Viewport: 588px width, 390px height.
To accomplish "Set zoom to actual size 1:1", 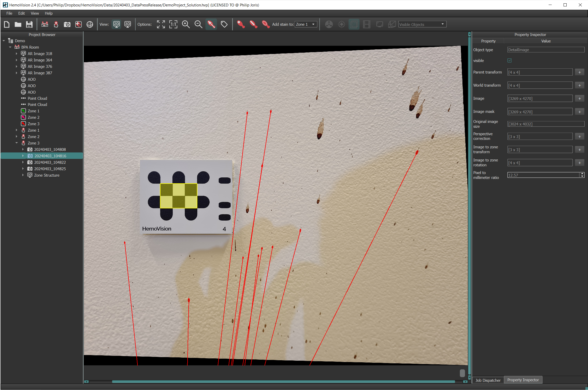I will (x=173, y=24).
